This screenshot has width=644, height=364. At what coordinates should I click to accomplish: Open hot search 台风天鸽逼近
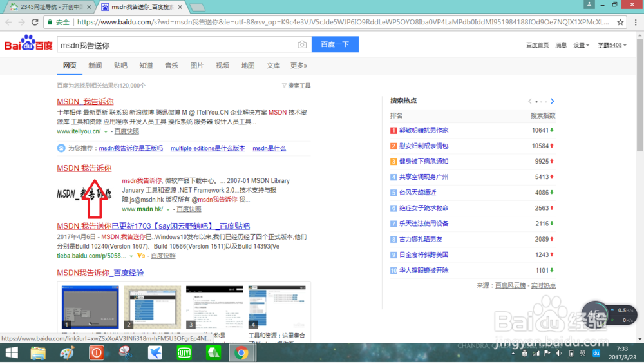coord(417,193)
